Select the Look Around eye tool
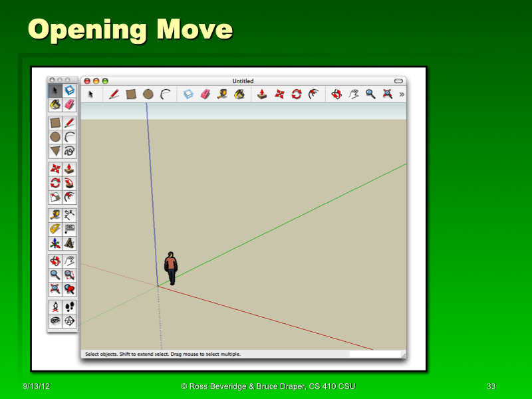532x399 pixels. [x=55, y=321]
